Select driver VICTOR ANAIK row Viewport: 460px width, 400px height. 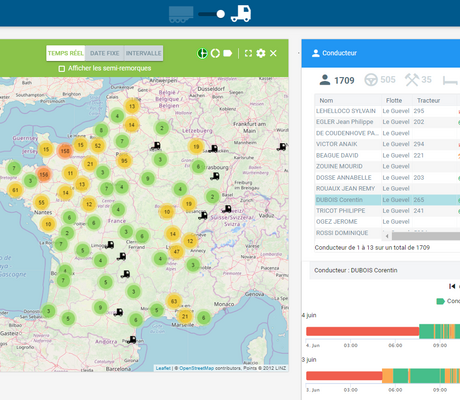pos(387,144)
